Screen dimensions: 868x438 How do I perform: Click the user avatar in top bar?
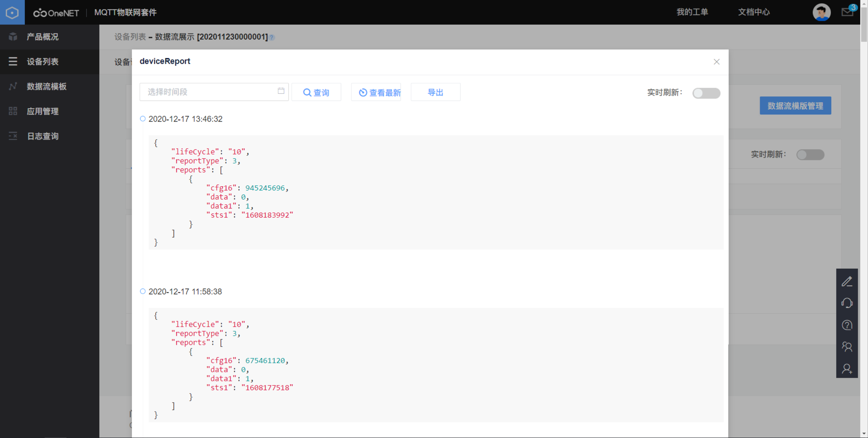pos(822,12)
